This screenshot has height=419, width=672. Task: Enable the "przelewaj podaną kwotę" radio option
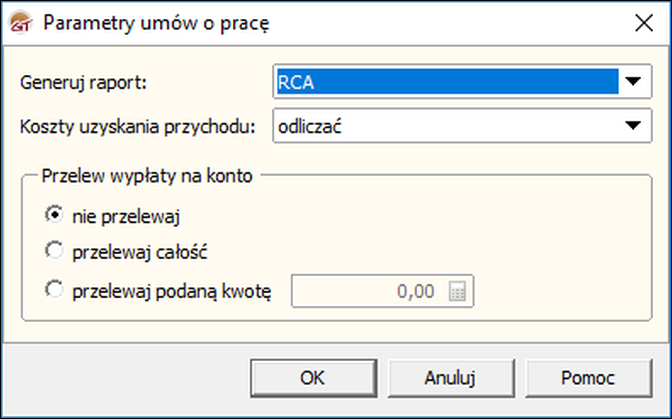coord(54,291)
